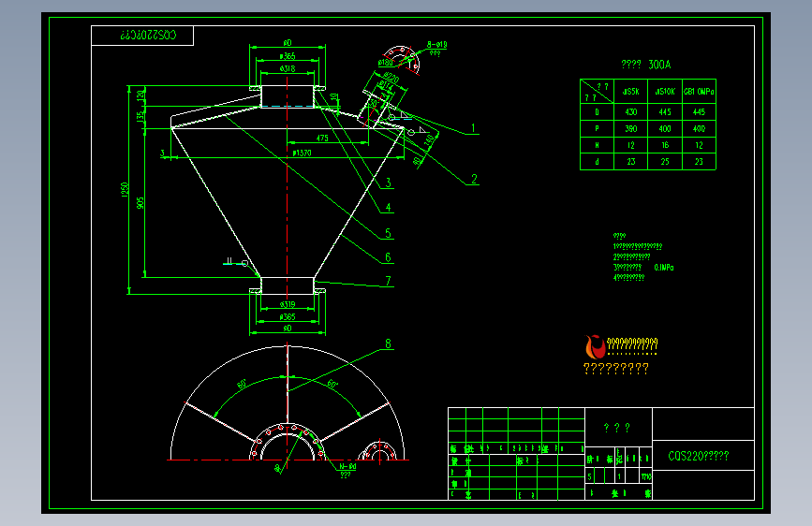
Task: Select the ø1370 diameter dimension text
Action: (302, 153)
